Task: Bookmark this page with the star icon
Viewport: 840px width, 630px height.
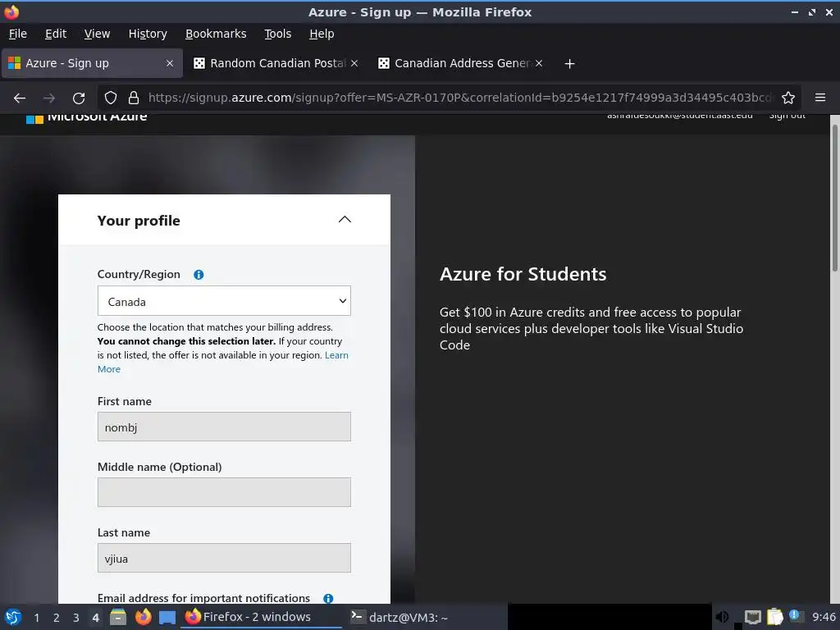Action: tap(788, 98)
